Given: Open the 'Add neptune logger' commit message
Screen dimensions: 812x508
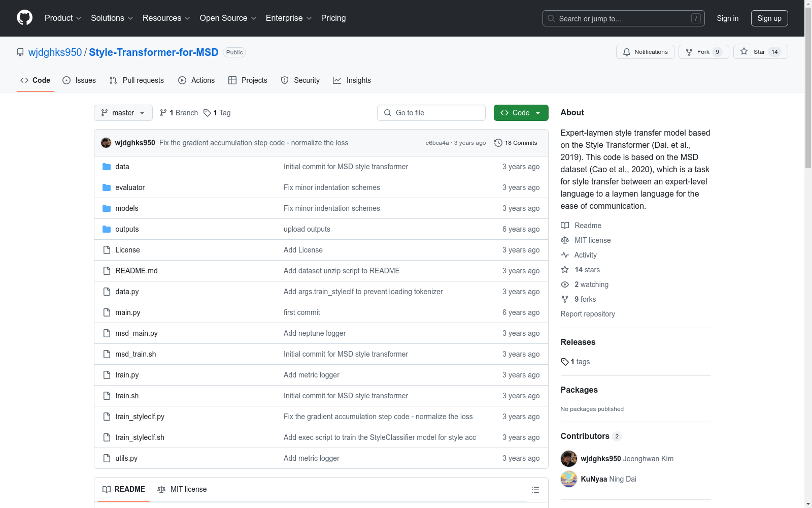Looking at the screenshot, I should pyautogui.click(x=315, y=333).
